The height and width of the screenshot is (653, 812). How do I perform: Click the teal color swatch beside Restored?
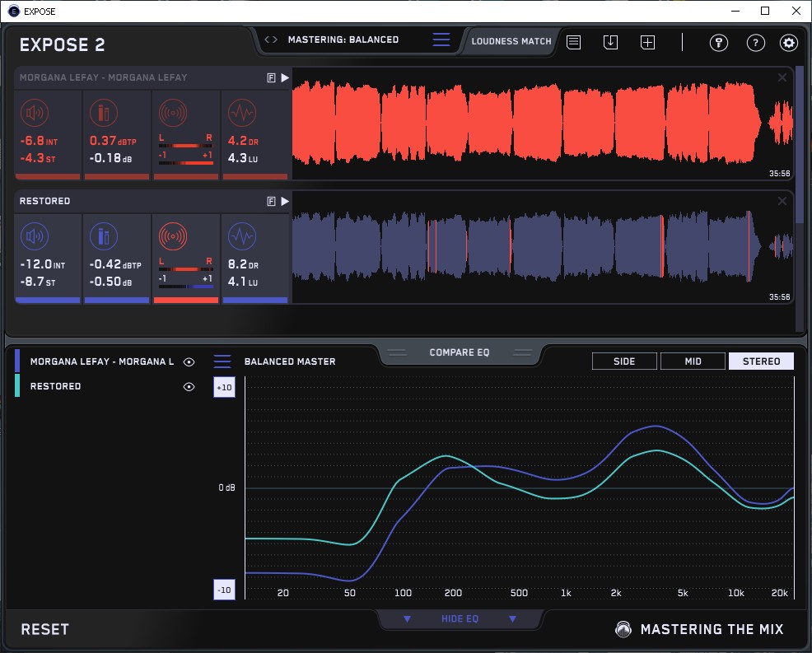[17, 386]
